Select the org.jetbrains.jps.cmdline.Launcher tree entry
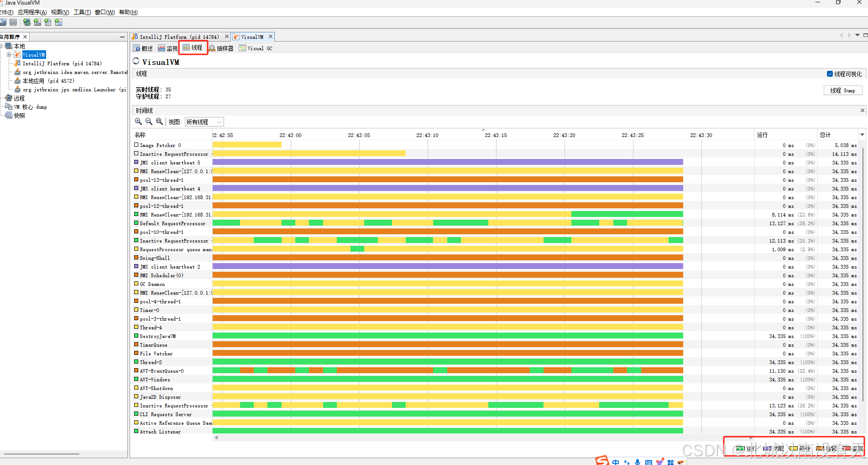The image size is (868, 465). 74,90
